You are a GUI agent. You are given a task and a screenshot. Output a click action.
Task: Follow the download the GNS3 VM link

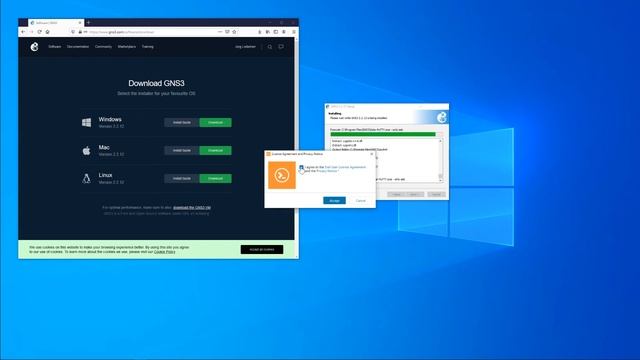tap(192, 208)
